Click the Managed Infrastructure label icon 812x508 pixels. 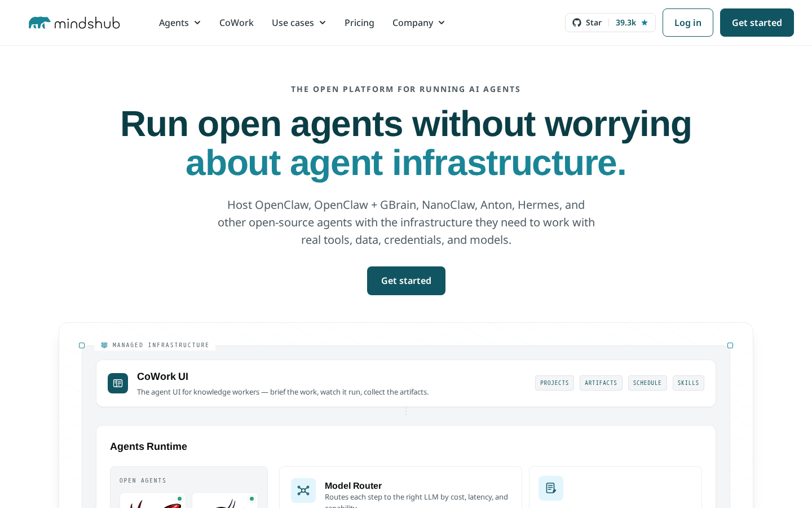(x=104, y=345)
